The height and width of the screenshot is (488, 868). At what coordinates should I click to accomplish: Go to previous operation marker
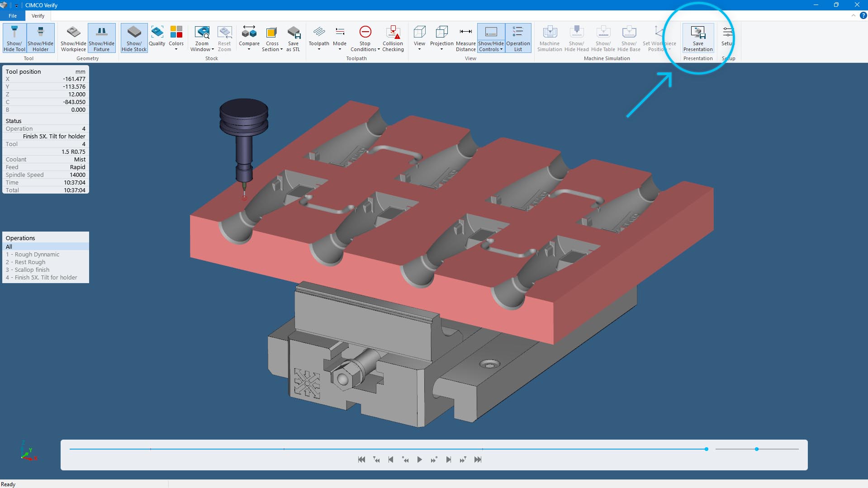(x=376, y=460)
